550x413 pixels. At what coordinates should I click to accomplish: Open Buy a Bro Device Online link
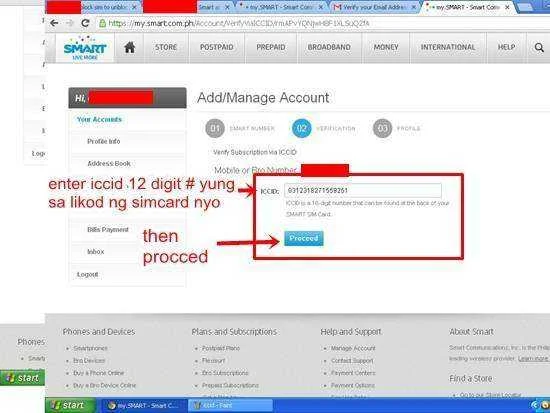pos(105,385)
